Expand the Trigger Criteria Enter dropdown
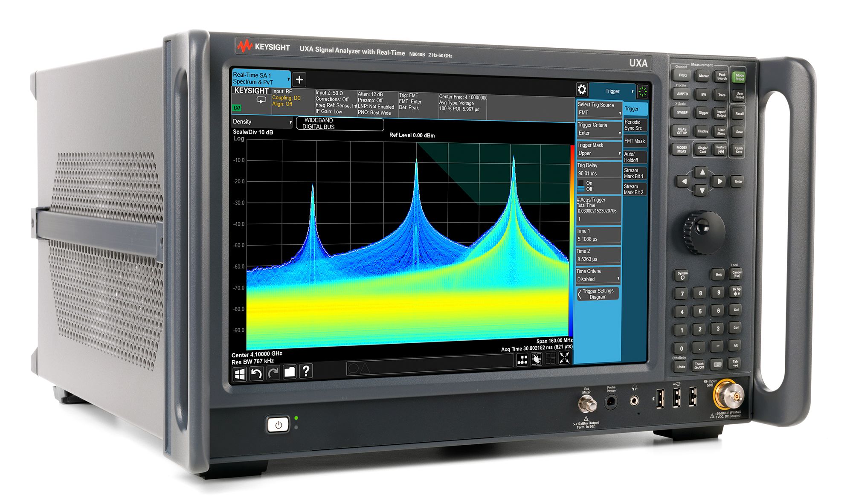The image size is (853, 504). 599,133
